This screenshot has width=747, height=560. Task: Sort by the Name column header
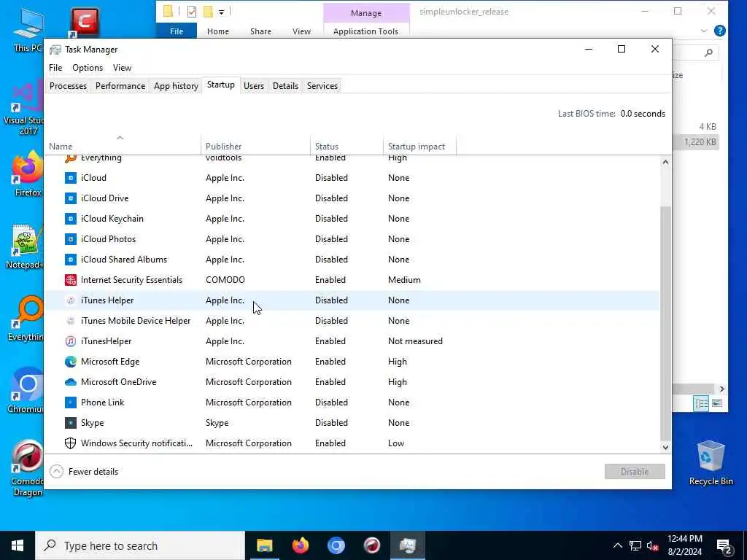[x=123, y=146]
